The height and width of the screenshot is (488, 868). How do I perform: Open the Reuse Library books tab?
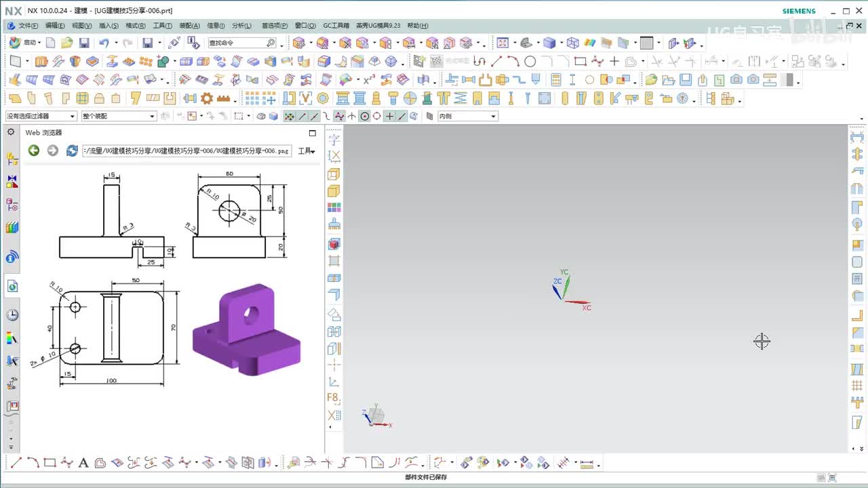12,227
